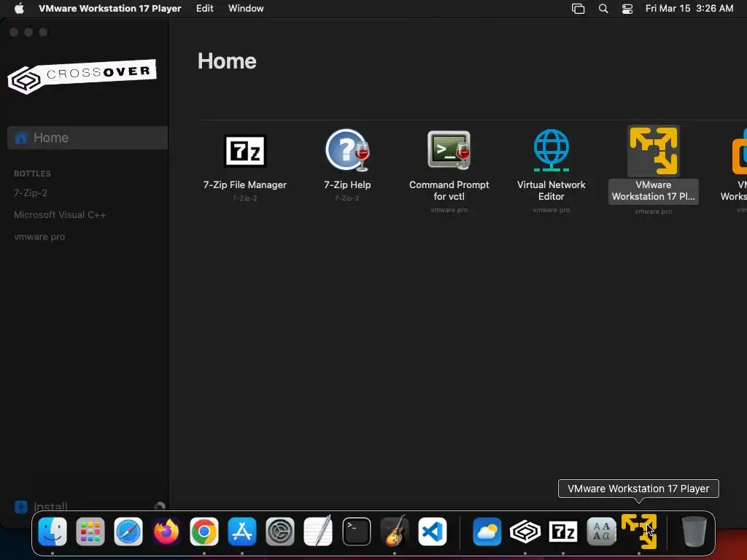Image resolution: width=747 pixels, height=560 pixels.
Task: Open Spotlight search in menu bar
Action: pyautogui.click(x=603, y=9)
